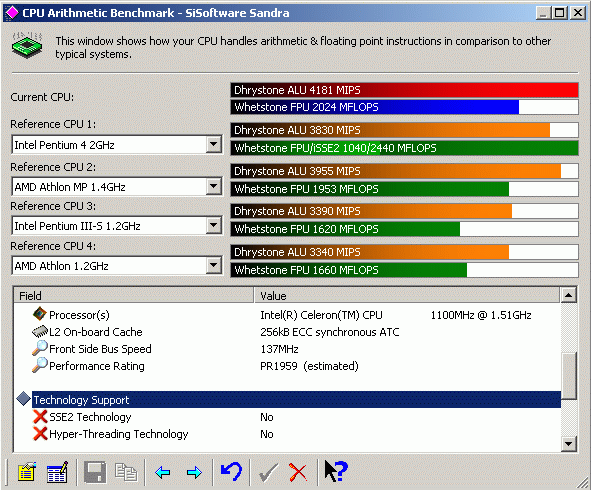Click the blue refresh arrow icon
This screenshot has width=591, height=490.
coord(231,471)
